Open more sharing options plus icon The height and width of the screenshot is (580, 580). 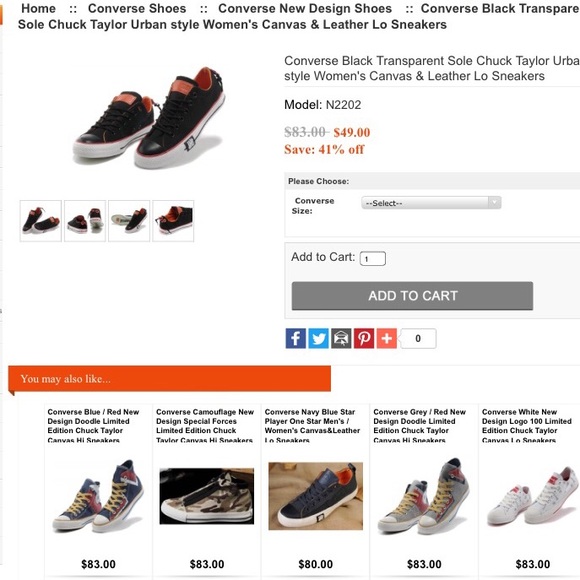coord(387,338)
